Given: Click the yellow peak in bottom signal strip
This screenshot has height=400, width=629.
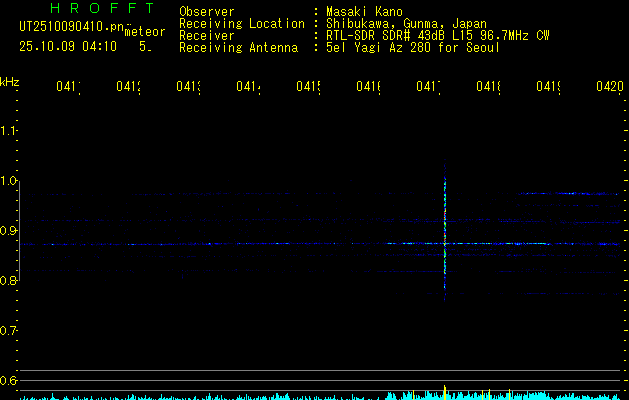Looking at the screenshot, I should coord(444,390).
